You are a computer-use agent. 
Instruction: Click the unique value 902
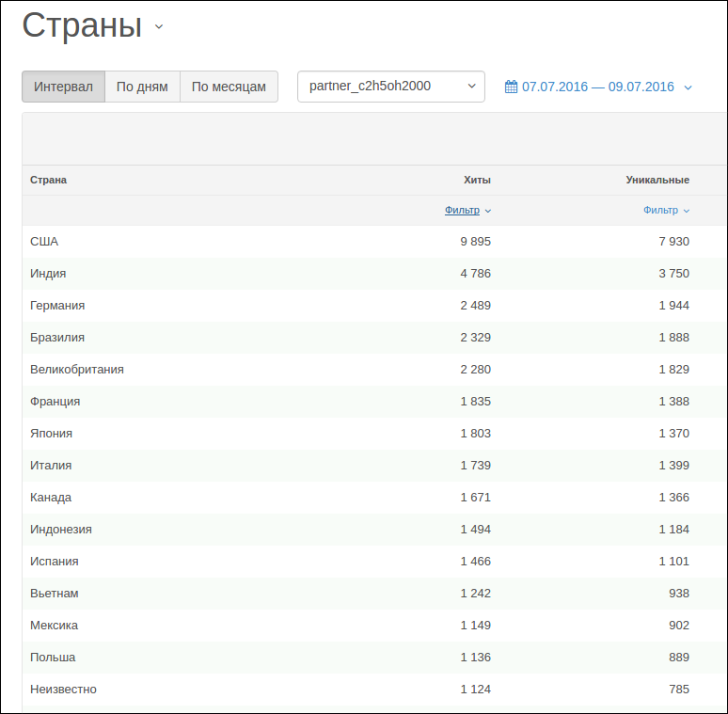pos(679,626)
